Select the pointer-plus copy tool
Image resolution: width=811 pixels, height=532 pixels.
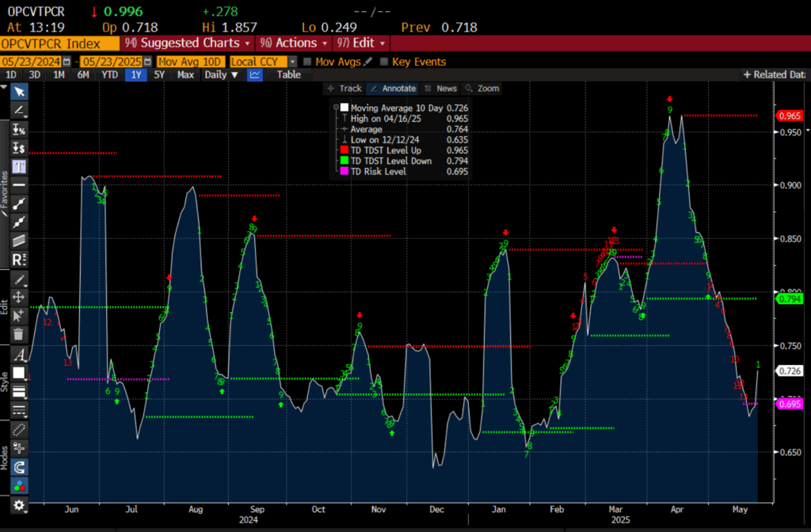(19, 315)
